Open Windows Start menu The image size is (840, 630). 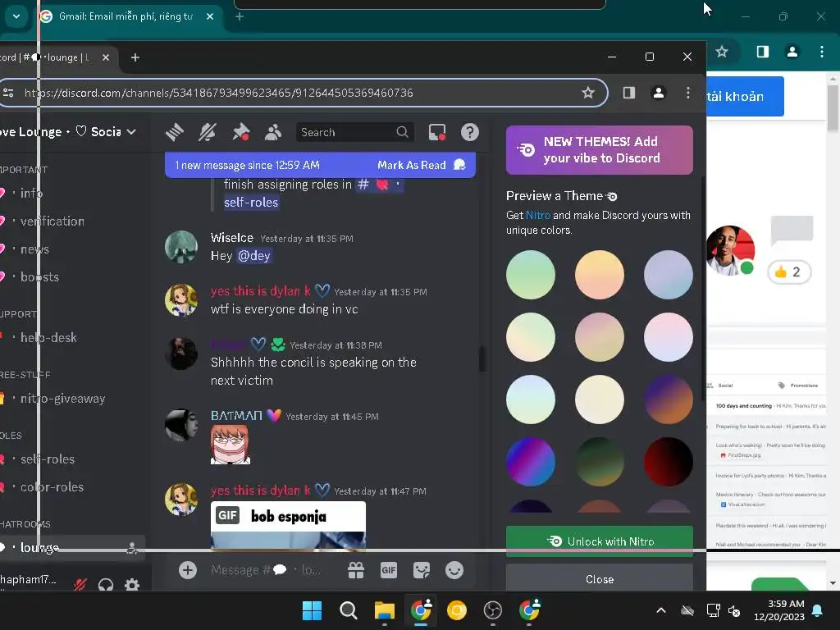(x=312, y=610)
